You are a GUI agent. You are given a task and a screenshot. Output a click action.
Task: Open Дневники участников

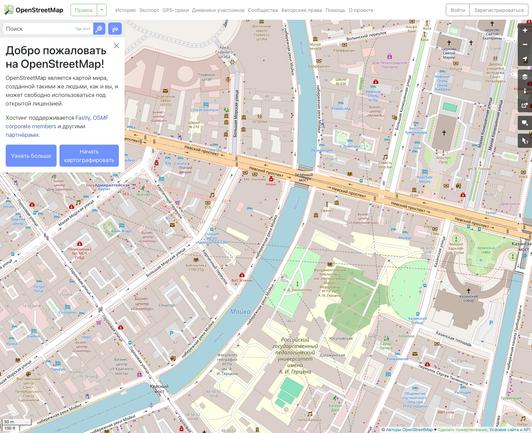coord(218,10)
